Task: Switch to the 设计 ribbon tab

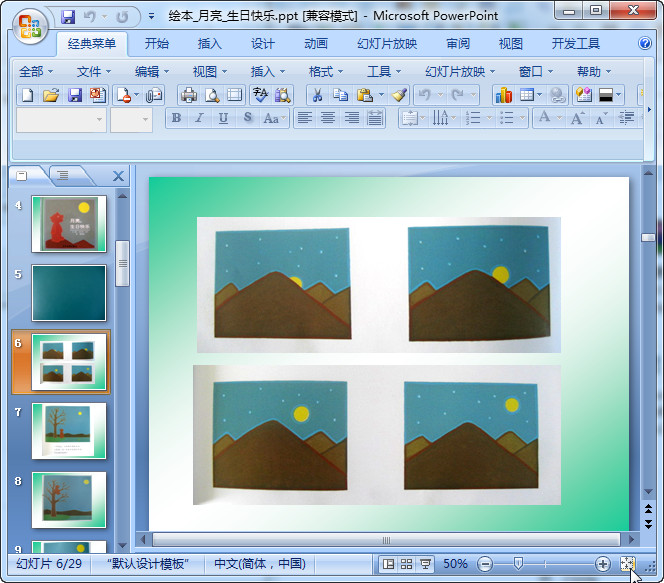Action: point(263,43)
